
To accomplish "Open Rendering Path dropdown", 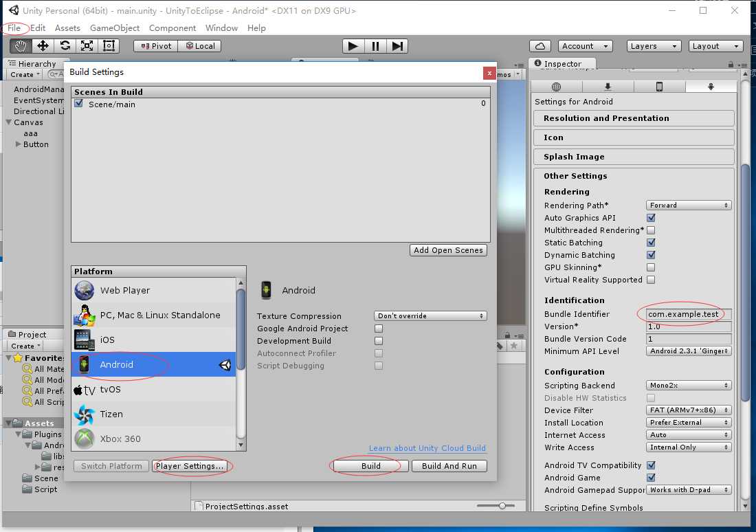I will 689,205.
